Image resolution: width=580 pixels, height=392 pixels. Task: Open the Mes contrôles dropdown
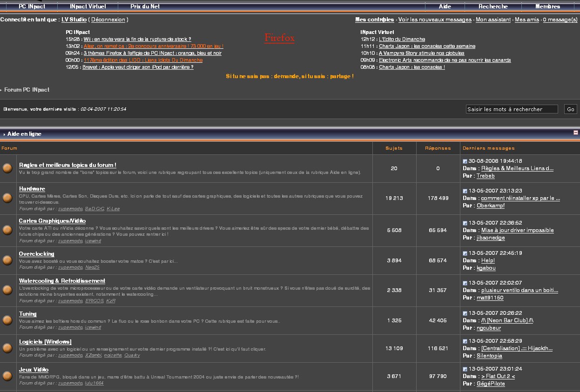pyautogui.click(x=374, y=20)
